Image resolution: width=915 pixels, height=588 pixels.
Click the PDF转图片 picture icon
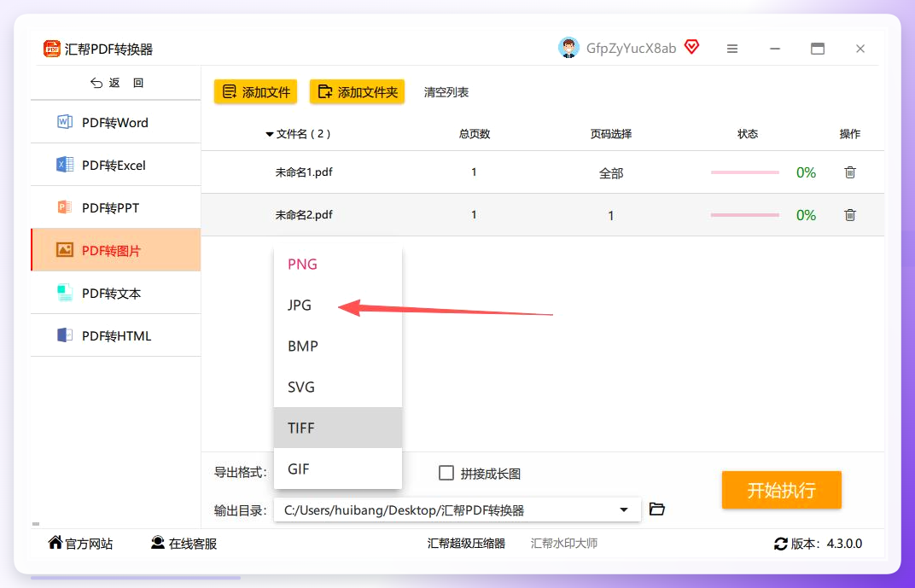pyautogui.click(x=65, y=250)
